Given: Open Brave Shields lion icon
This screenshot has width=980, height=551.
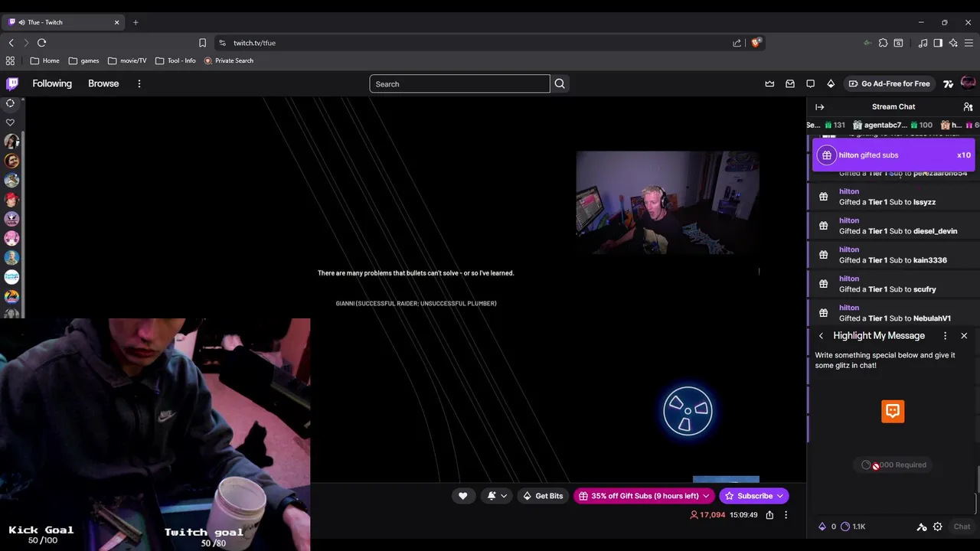Looking at the screenshot, I should (756, 43).
